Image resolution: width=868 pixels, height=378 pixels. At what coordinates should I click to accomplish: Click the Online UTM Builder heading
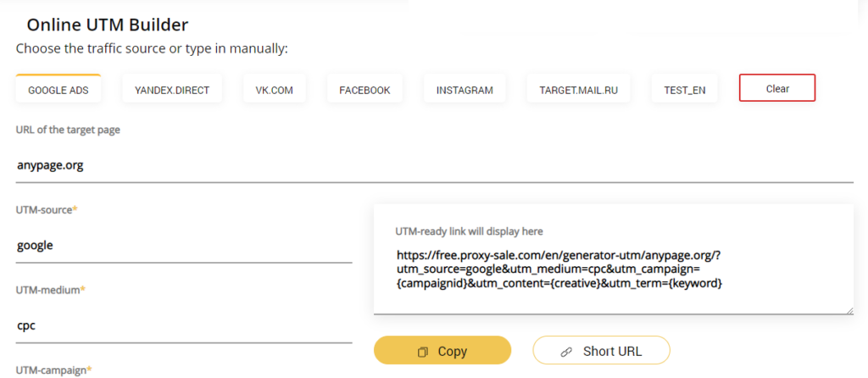tap(108, 25)
